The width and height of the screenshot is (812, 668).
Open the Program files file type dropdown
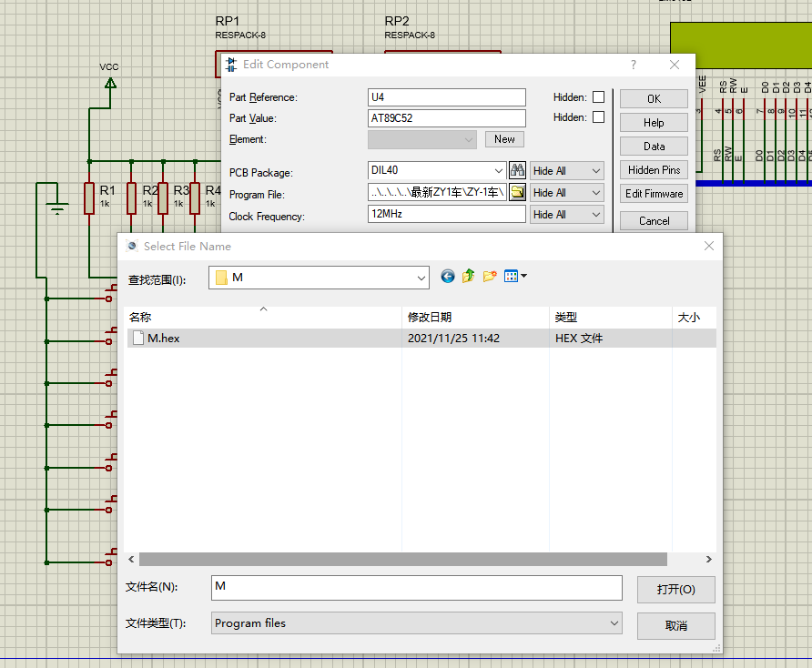416,622
